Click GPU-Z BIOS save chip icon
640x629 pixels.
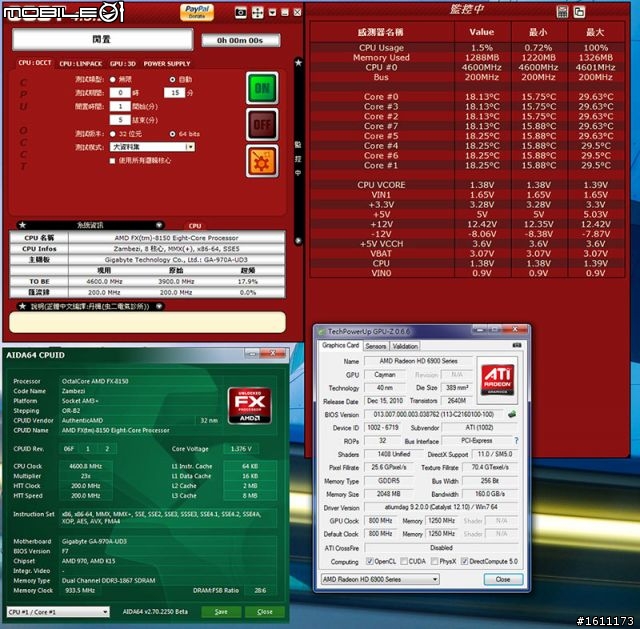(x=512, y=414)
